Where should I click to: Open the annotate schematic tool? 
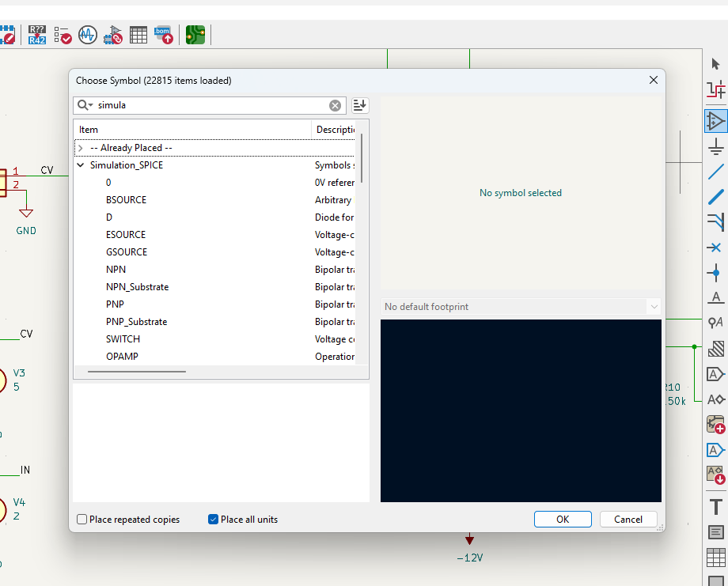tap(37, 35)
